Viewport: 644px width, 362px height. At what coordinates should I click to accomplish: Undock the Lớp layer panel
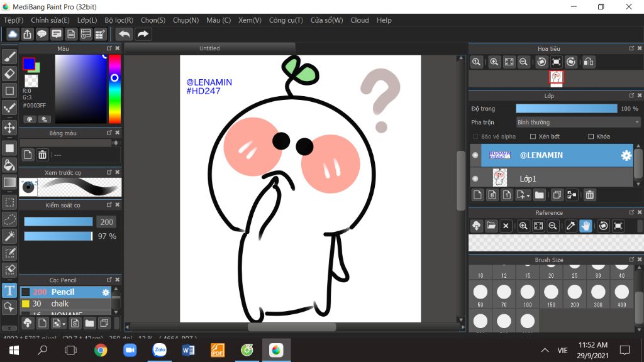(631, 96)
